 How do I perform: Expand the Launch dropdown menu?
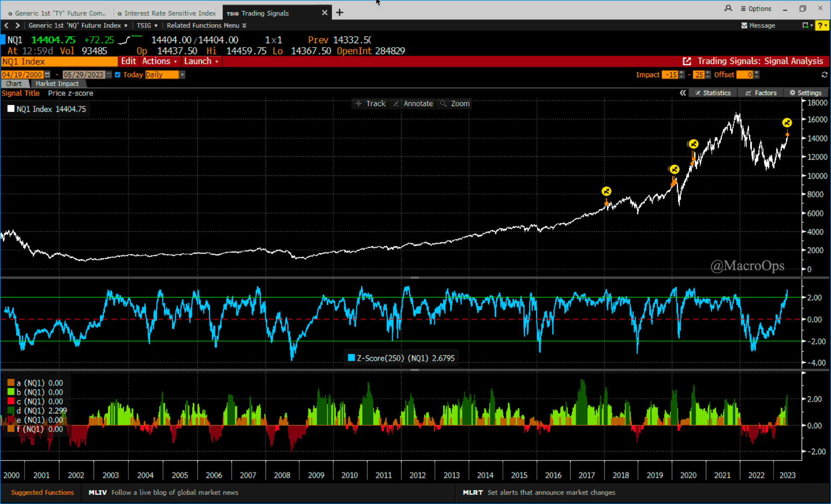click(x=201, y=61)
